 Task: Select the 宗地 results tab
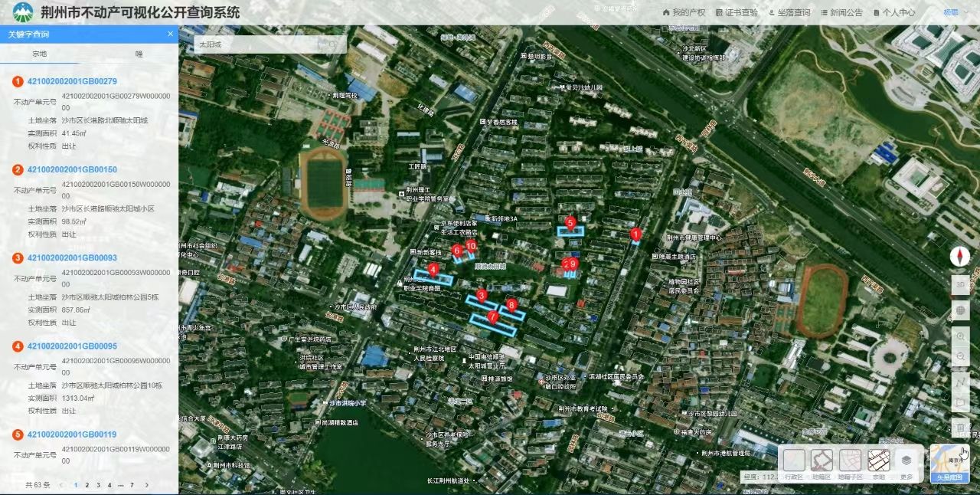tap(39, 54)
